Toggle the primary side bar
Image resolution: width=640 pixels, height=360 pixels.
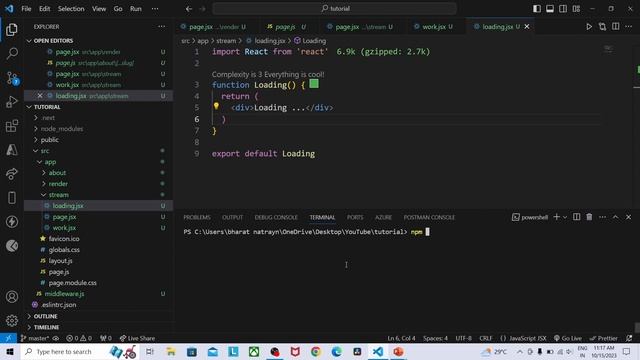[537, 9]
